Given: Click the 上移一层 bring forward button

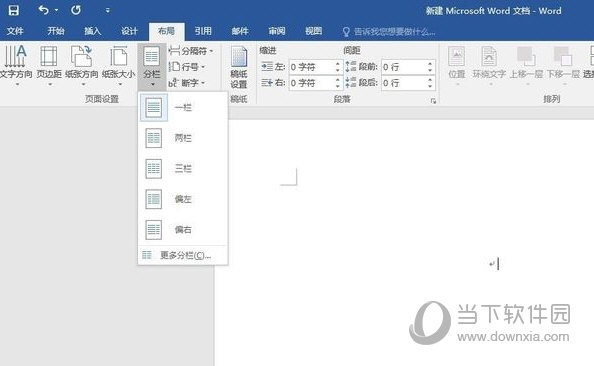Looking at the screenshot, I should (x=526, y=64).
